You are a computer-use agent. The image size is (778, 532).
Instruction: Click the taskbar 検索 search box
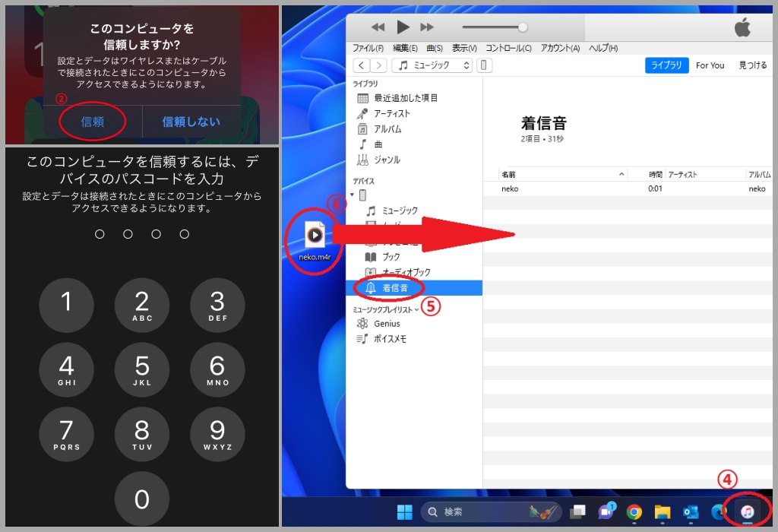tap(490, 511)
